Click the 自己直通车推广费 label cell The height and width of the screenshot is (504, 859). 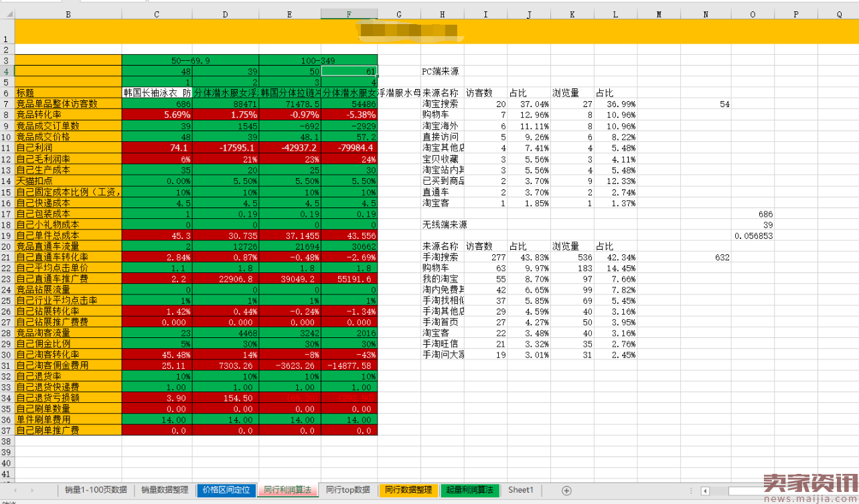tap(68, 278)
